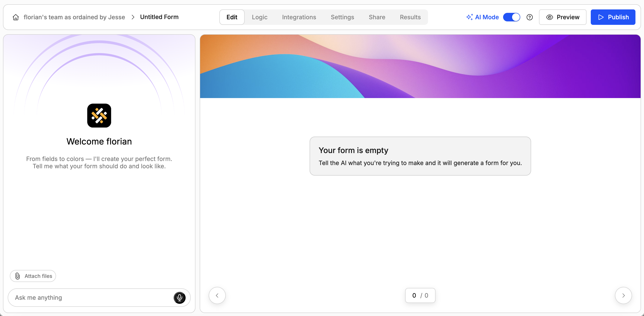Switch to the Logic tab

click(260, 17)
